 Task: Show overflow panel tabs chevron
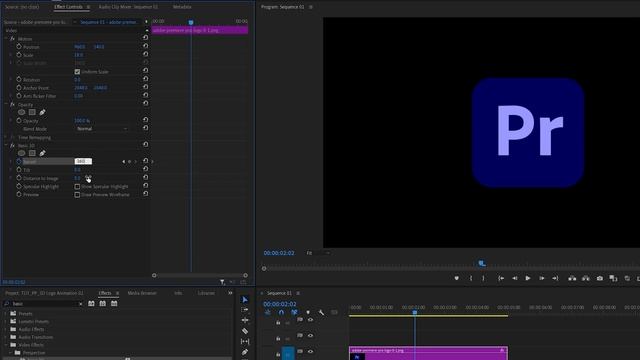230,293
